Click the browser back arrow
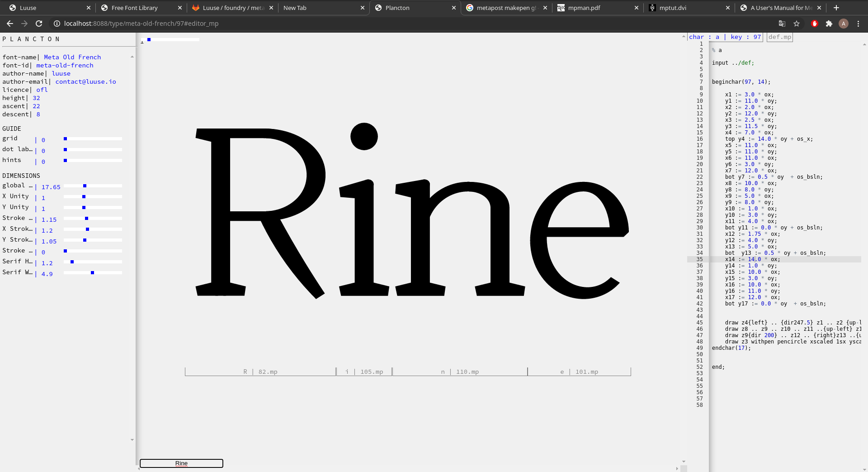The image size is (868, 472). click(x=10, y=24)
